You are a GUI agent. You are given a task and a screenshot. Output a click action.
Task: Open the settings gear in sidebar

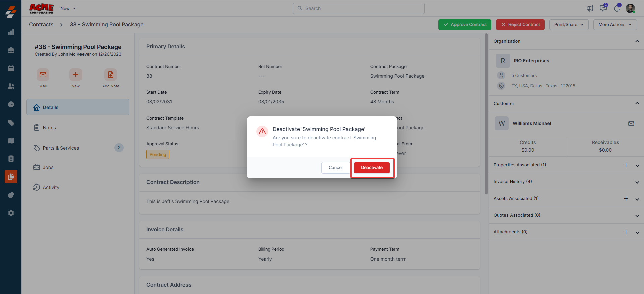[11, 213]
